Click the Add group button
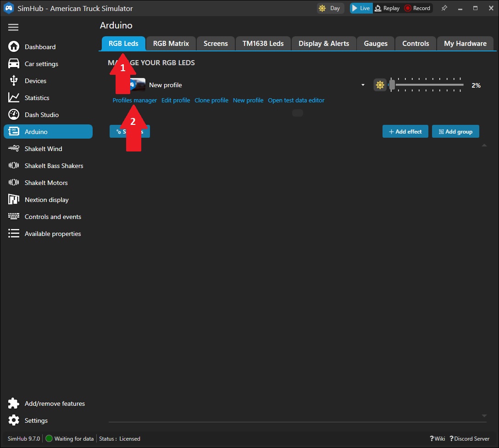This screenshot has width=499, height=448. pyautogui.click(x=456, y=131)
